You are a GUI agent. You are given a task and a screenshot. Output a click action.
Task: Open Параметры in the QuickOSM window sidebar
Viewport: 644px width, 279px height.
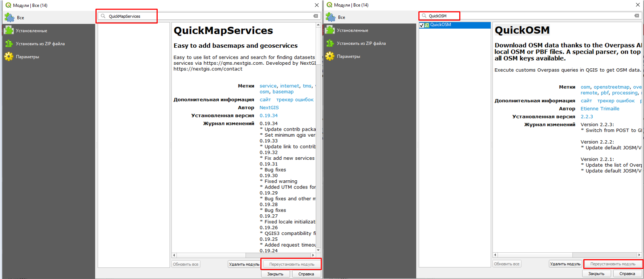click(x=348, y=57)
